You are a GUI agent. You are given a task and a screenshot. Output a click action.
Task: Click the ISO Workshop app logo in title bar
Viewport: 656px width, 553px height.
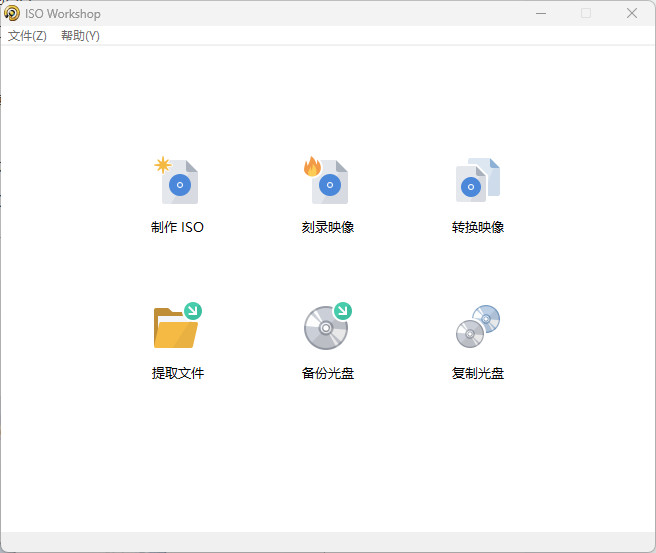(x=12, y=13)
